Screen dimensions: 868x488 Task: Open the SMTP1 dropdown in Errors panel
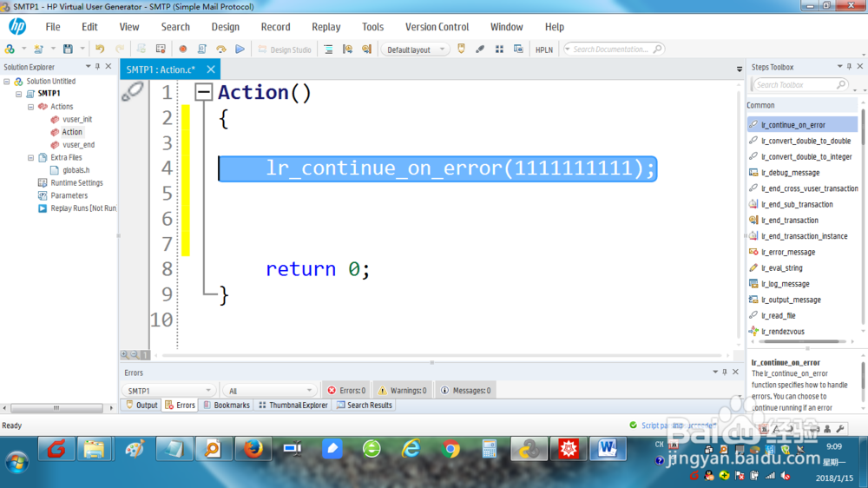(x=168, y=391)
